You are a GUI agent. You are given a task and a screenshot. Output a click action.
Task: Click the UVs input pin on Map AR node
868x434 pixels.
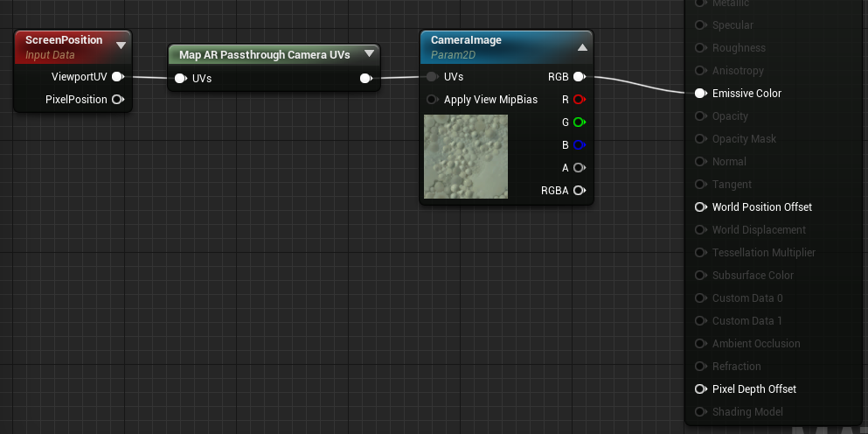point(180,79)
